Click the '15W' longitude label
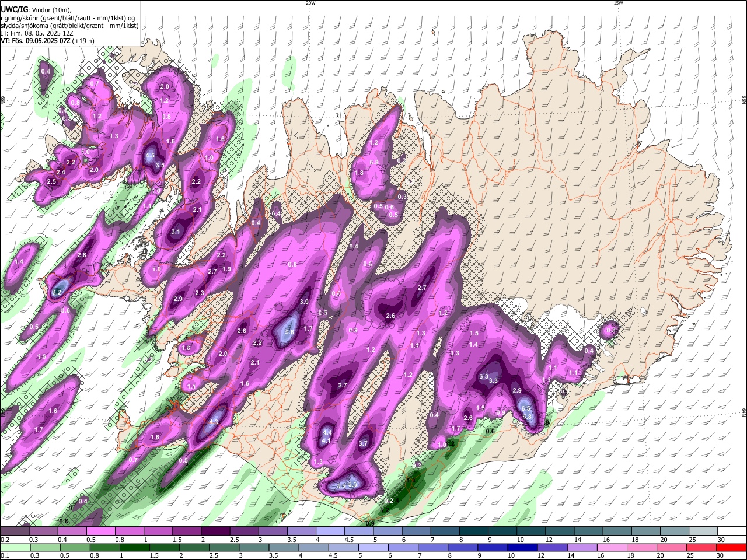This screenshot has width=747, height=560. 617,3
